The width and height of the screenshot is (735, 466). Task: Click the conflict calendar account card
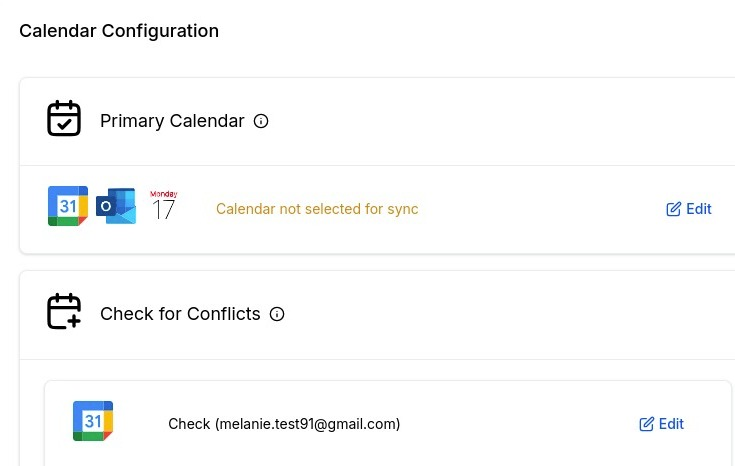tap(388, 423)
